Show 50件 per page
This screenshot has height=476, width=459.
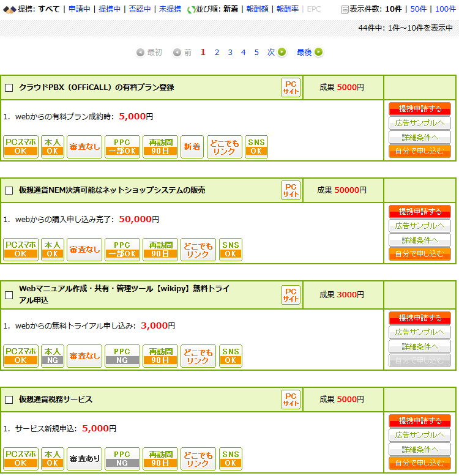click(x=419, y=9)
